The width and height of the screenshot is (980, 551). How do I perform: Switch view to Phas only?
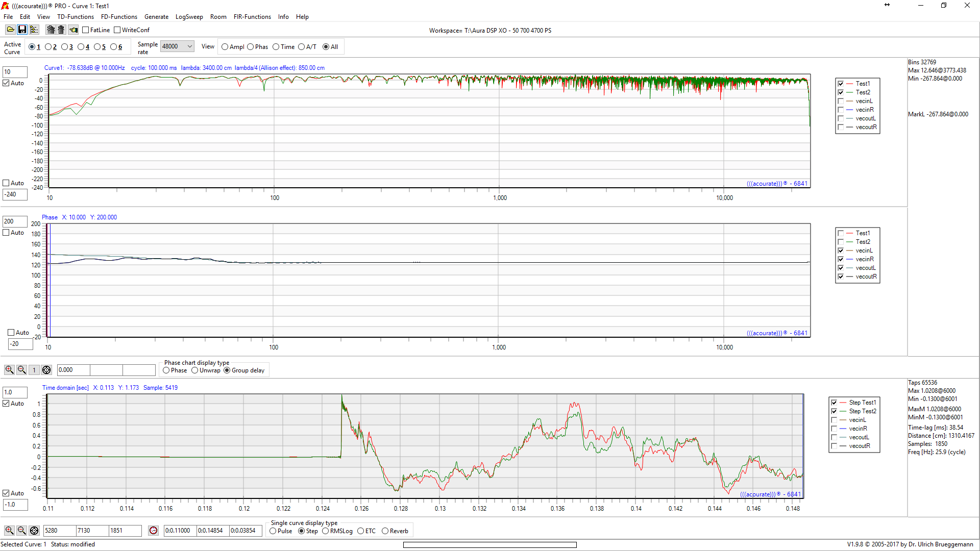click(x=250, y=47)
